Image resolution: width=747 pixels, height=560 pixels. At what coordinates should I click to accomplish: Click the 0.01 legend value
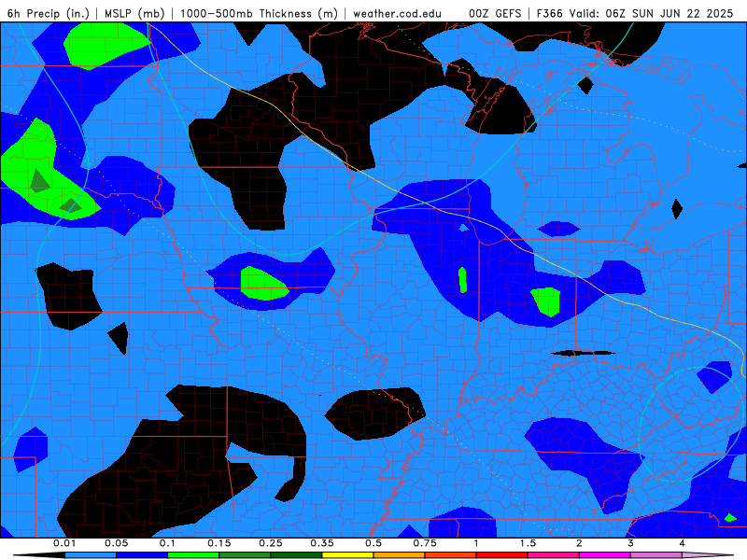[x=64, y=543]
